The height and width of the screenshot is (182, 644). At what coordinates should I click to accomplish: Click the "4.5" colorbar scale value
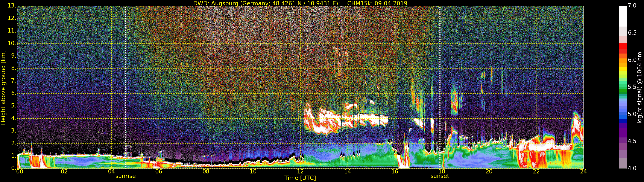pyautogui.click(x=632, y=141)
